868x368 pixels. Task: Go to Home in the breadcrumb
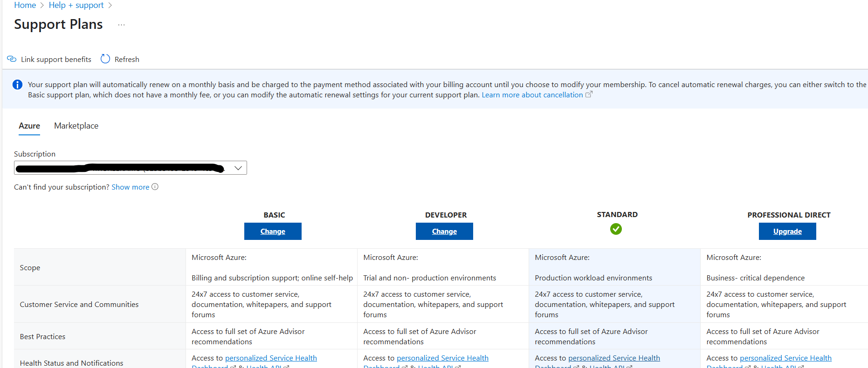pos(25,5)
